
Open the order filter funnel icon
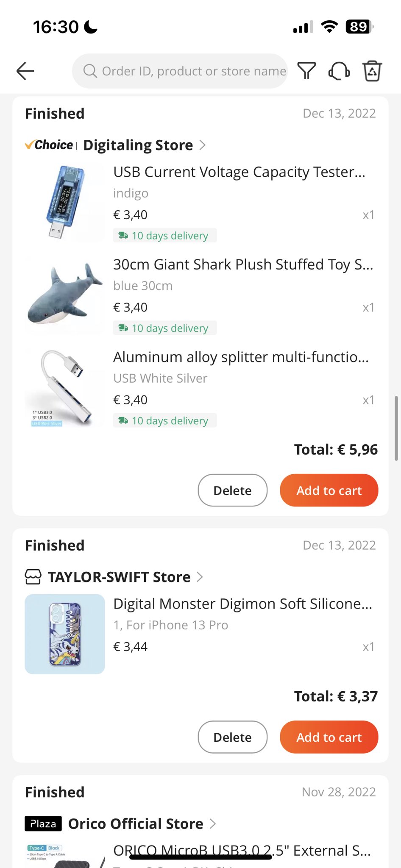306,71
